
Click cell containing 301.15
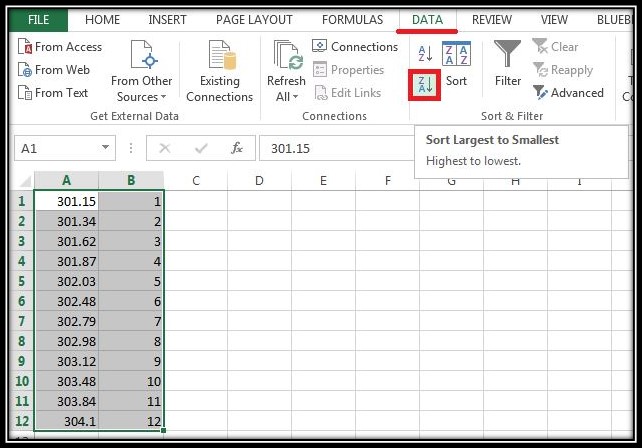pyautogui.click(x=66, y=201)
